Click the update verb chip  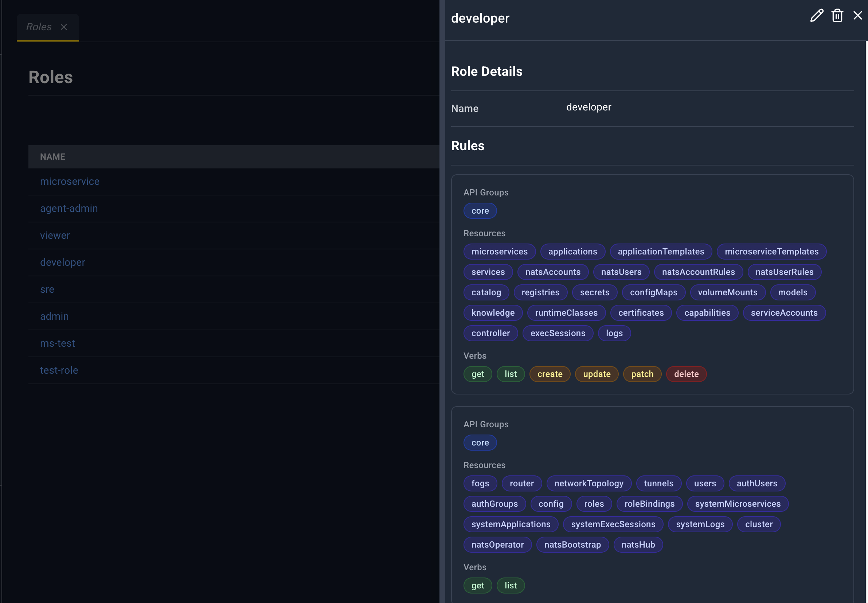click(x=597, y=374)
